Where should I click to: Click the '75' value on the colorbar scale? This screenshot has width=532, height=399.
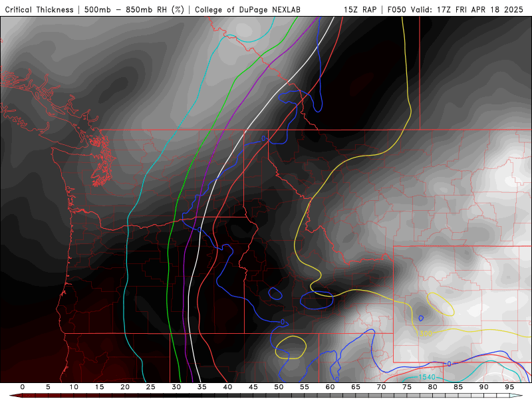click(407, 387)
